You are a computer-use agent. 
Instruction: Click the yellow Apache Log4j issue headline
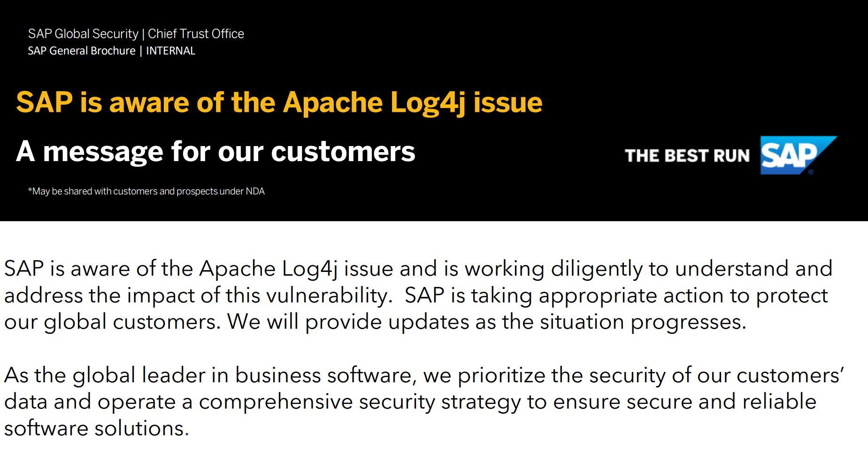[279, 102]
